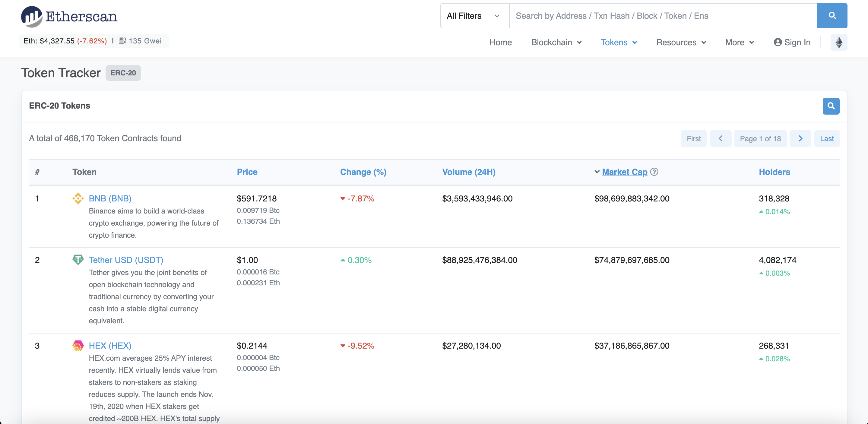This screenshot has width=868, height=424.
Task: Click the ERC-20 badge next to Token Tracker
Action: (123, 73)
